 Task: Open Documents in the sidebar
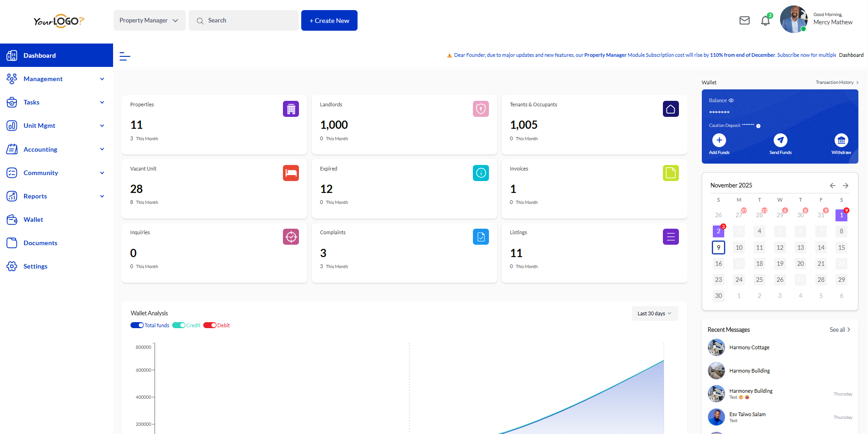56,243
